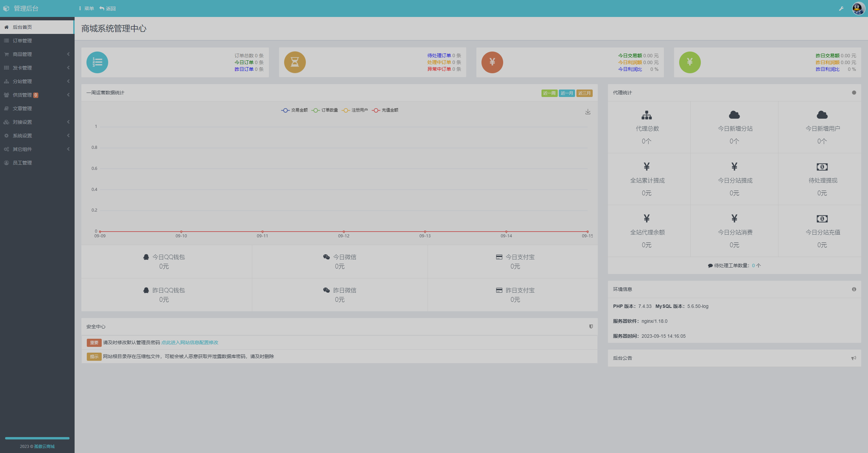Screen dimensions: 868x453
Task: Click the green yen yesterday icon
Action: click(x=690, y=62)
